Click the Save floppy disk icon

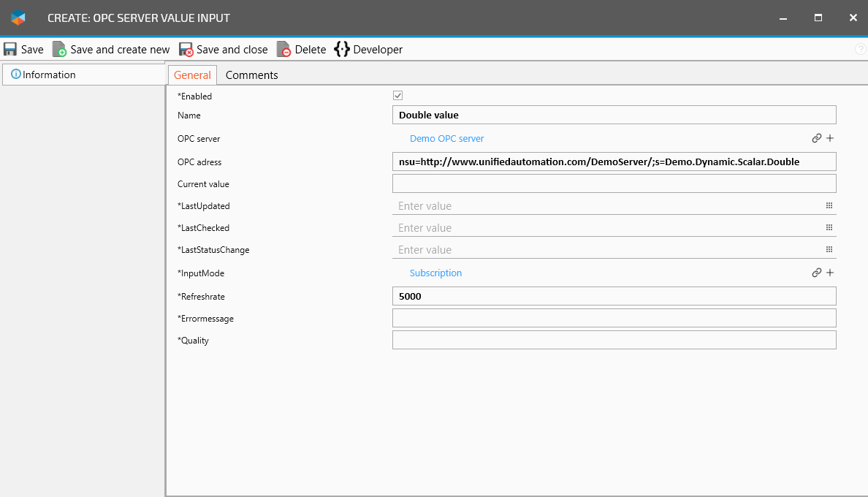10,50
